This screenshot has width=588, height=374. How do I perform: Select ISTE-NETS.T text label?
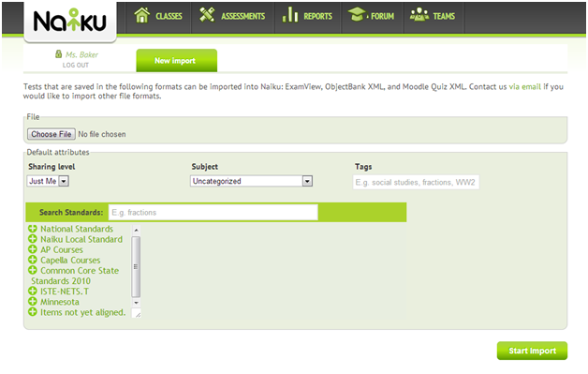tap(65, 292)
